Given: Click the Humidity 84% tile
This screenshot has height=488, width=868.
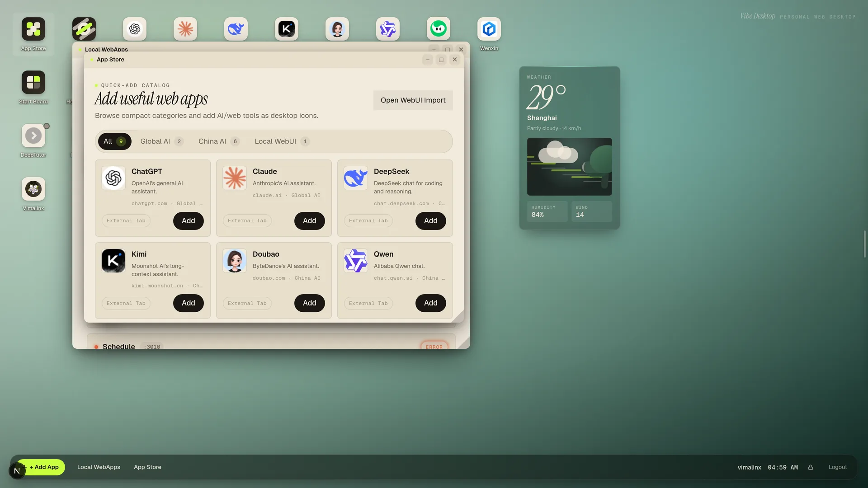Looking at the screenshot, I should click(547, 211).
